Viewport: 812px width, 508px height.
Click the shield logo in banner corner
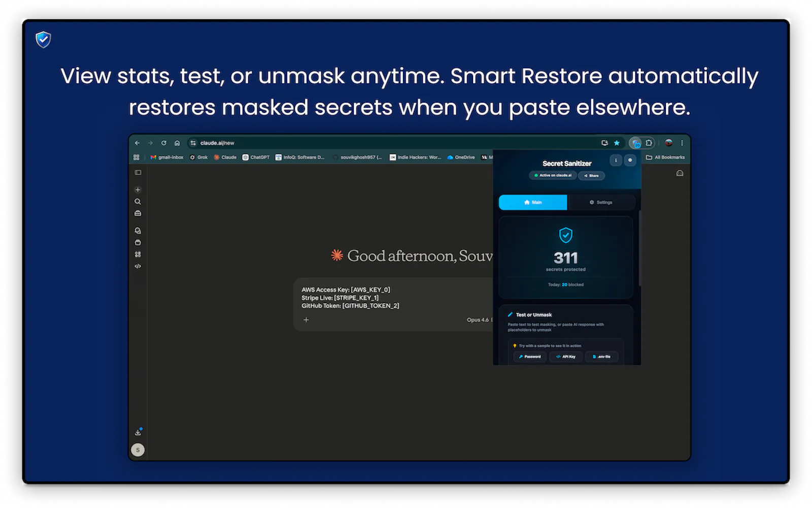coord(43,39)
